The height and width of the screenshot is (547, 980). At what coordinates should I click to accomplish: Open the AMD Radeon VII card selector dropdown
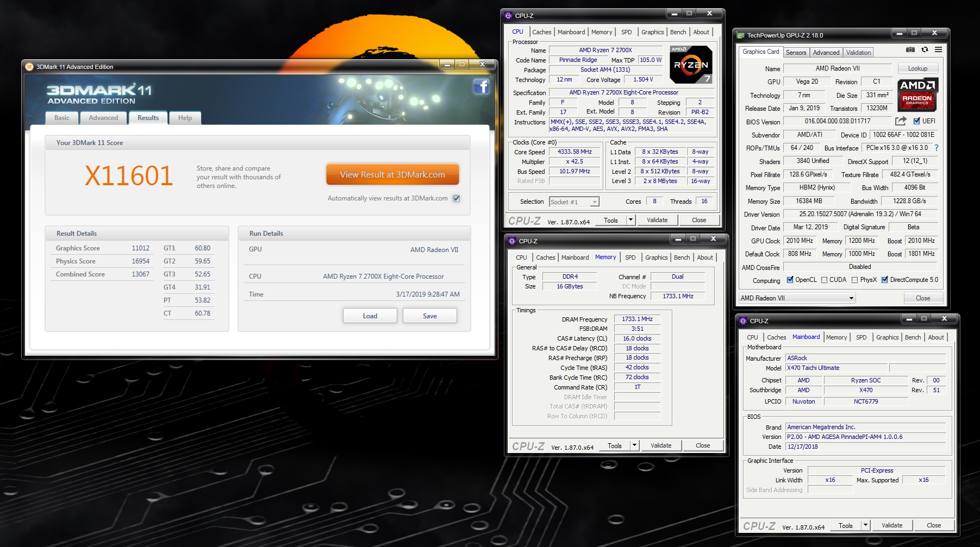click(x=797, y=298)
